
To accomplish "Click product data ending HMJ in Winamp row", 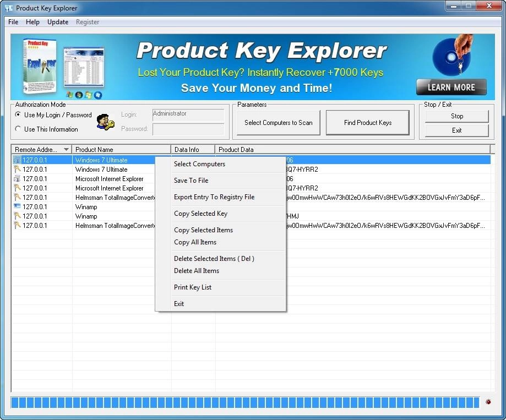I will coord(292,216).
